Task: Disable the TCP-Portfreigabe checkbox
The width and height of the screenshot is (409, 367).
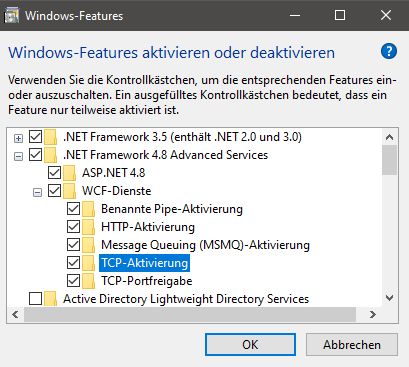Action: tap(73, 281)
